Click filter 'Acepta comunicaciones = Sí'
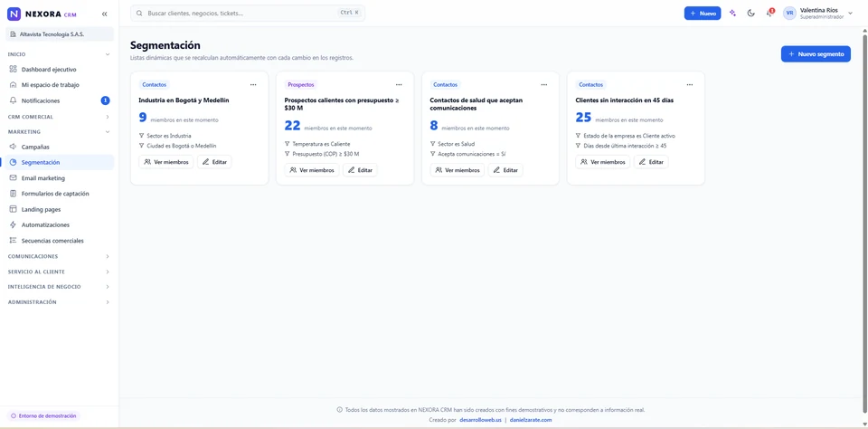The height and width of the screenshot is (429, 868). [x=467, y=154]
